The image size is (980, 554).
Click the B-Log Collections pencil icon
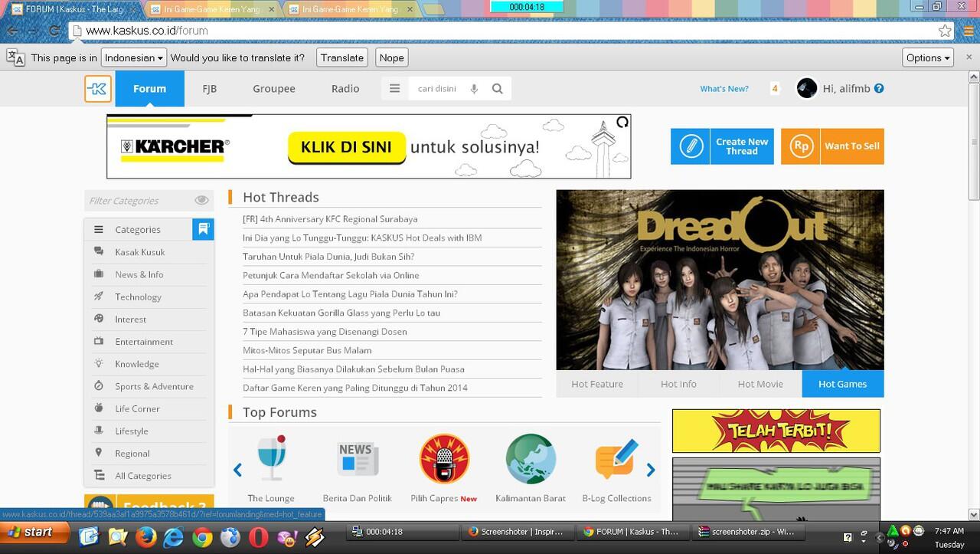pyautogui.click(x=616, y=458)
